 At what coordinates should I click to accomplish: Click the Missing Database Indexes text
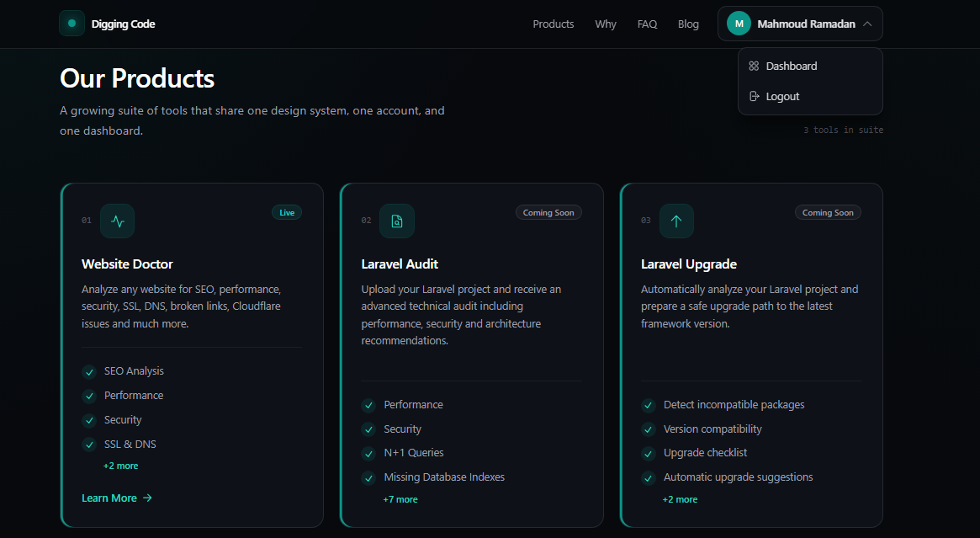click(x=444, y=477)
